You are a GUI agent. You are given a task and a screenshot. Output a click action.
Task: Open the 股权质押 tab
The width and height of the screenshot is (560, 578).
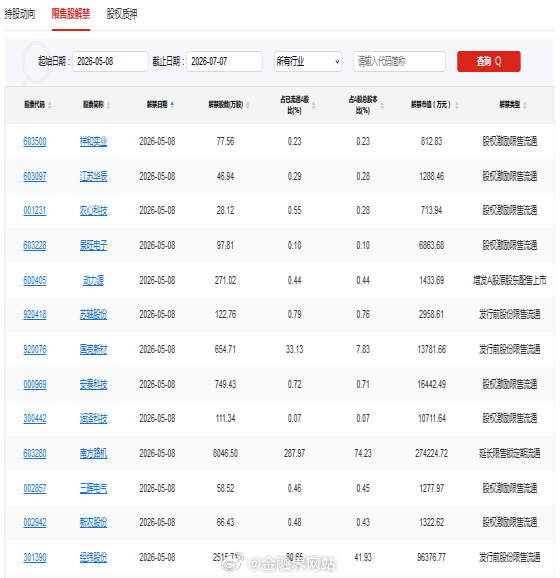pyautogui.click(x=122, y=14)
